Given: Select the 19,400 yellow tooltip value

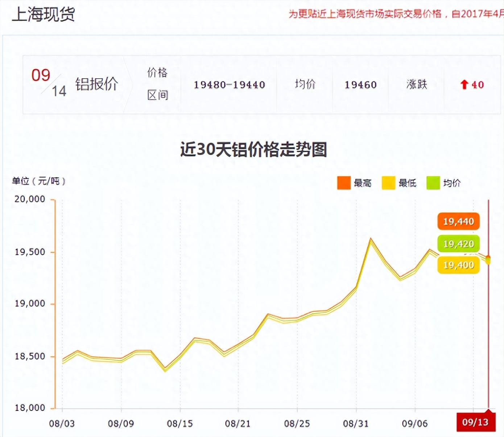Looking at the screenshot, I should [x=459, y=265].
